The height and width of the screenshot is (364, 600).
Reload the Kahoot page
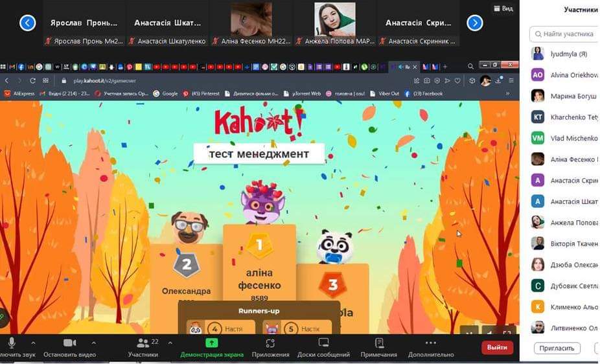coord(32,81)
